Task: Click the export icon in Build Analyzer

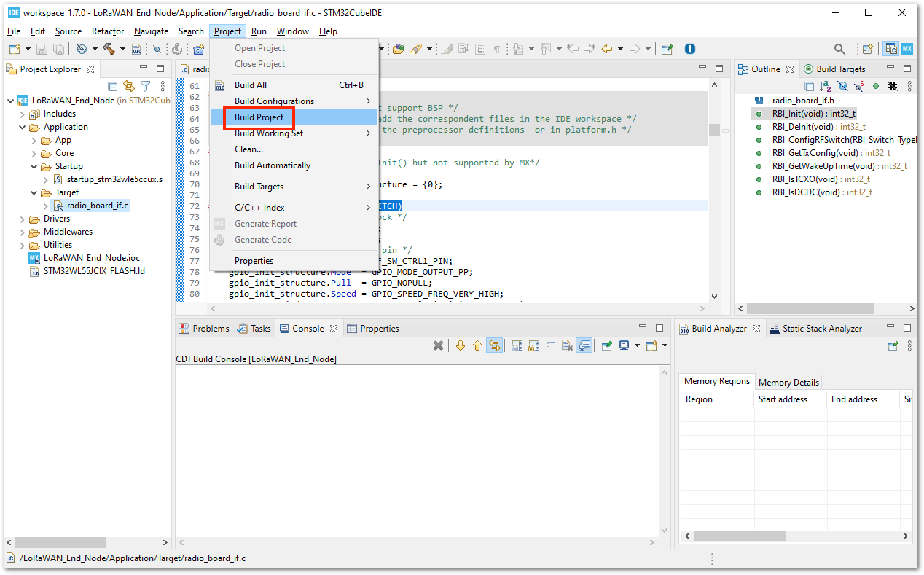Action: [893, 345]
